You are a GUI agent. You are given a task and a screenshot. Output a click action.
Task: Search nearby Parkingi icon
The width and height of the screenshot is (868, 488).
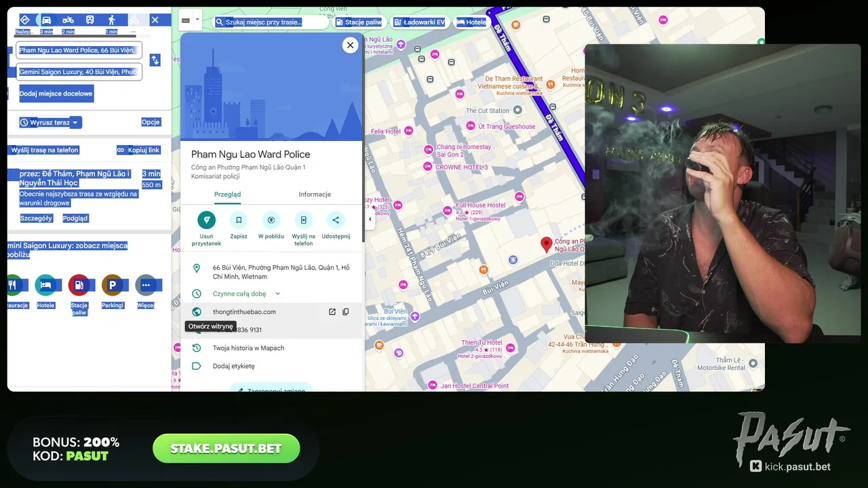(x=113, y=285)
